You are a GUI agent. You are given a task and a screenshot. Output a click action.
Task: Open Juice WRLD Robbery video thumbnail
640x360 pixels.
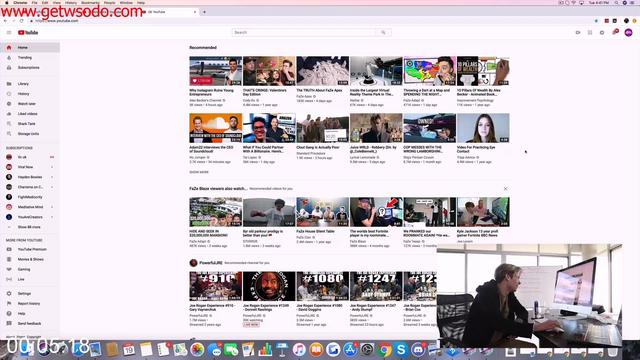[x=376, y=128]
